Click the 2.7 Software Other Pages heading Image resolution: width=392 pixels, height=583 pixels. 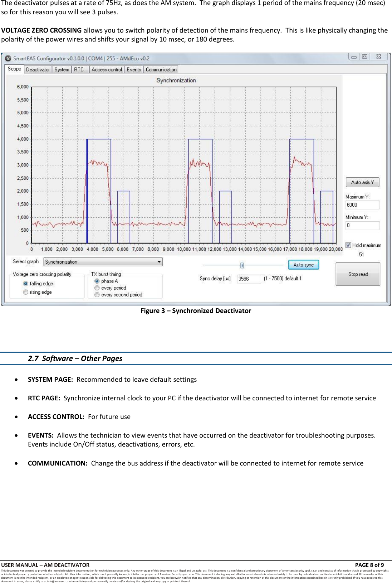tap(75, 358)
